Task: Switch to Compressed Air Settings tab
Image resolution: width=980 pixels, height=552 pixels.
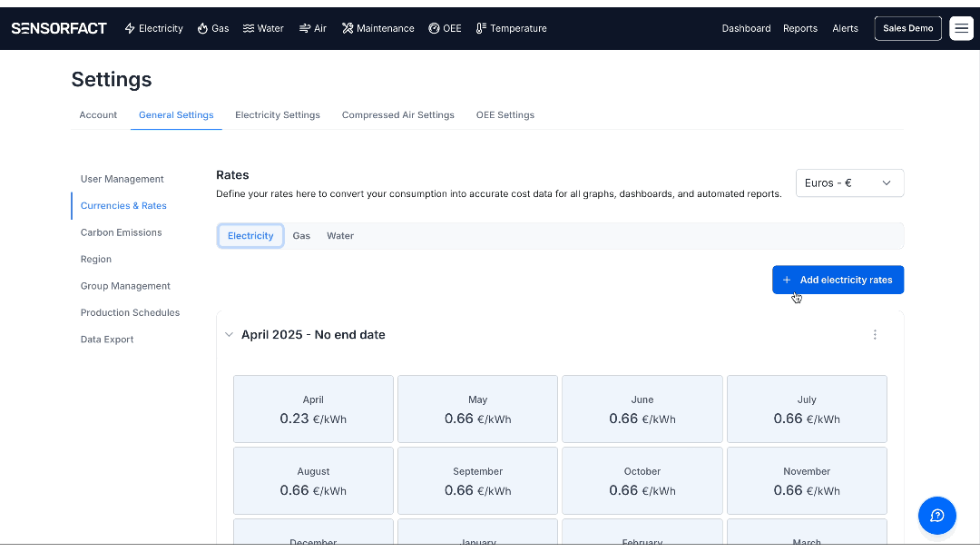Action: coord(398,115)
